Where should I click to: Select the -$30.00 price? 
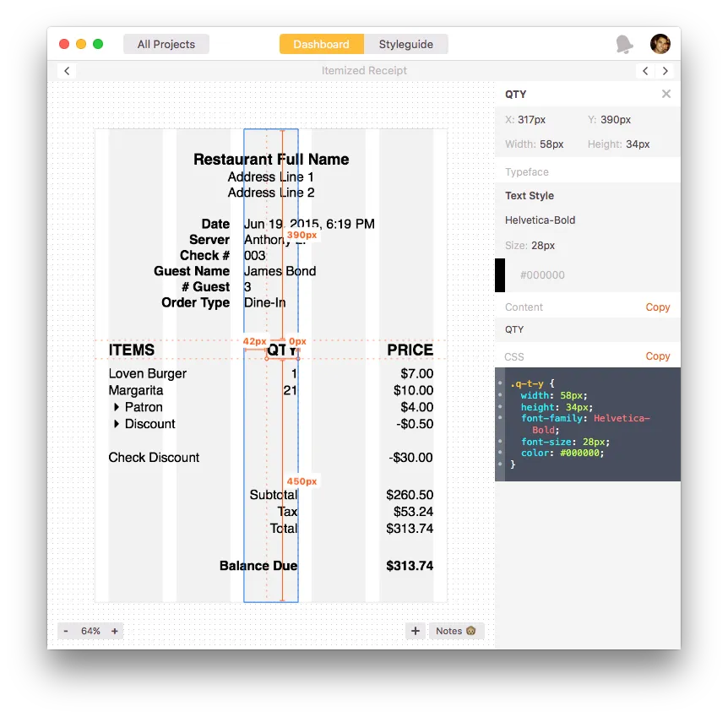tap(411, 458)
